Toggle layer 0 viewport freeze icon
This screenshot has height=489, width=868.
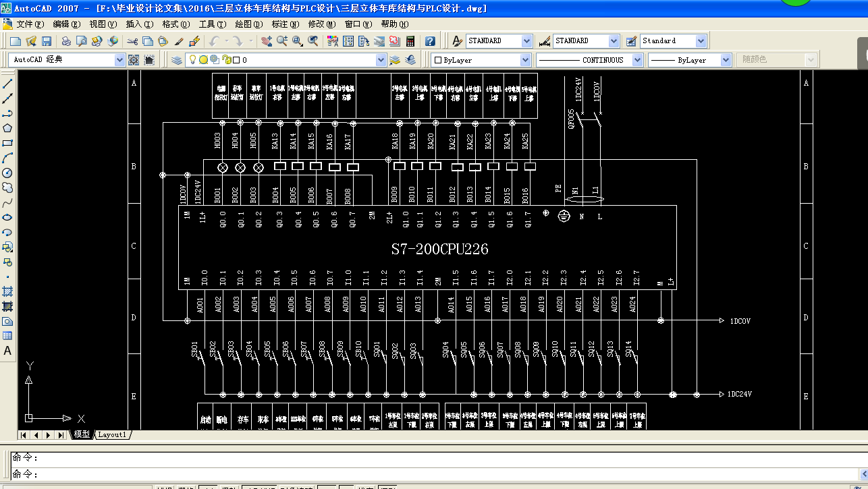point(215,60)
